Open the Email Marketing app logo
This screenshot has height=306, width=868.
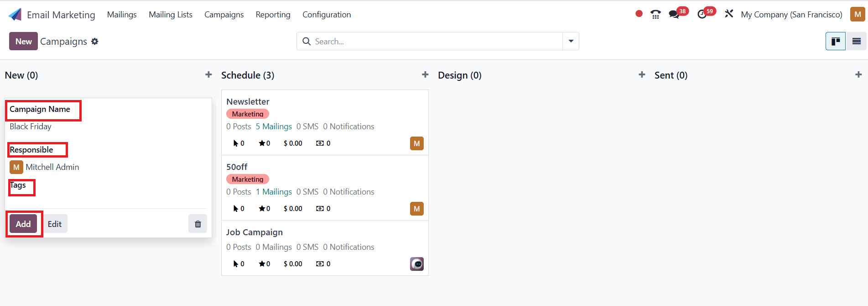tap(15, 15)
